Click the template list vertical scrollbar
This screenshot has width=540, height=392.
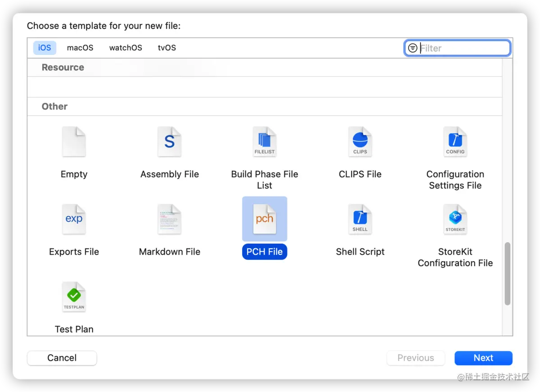(508, 274)
